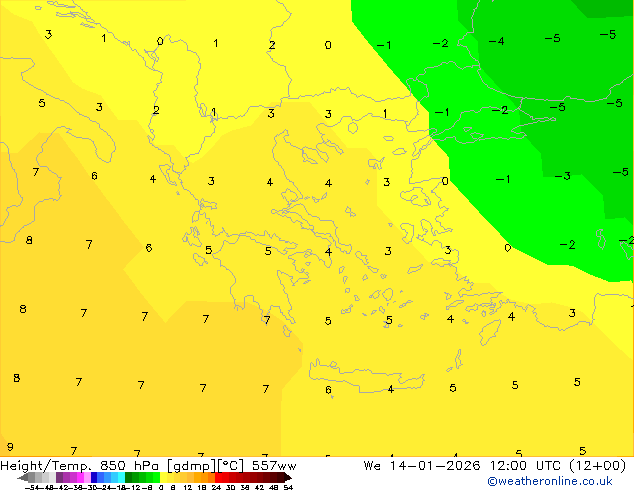Click the -3 temperature value on map
The width and height of the screenshot is (634, 490).
(x=562, y=176)
